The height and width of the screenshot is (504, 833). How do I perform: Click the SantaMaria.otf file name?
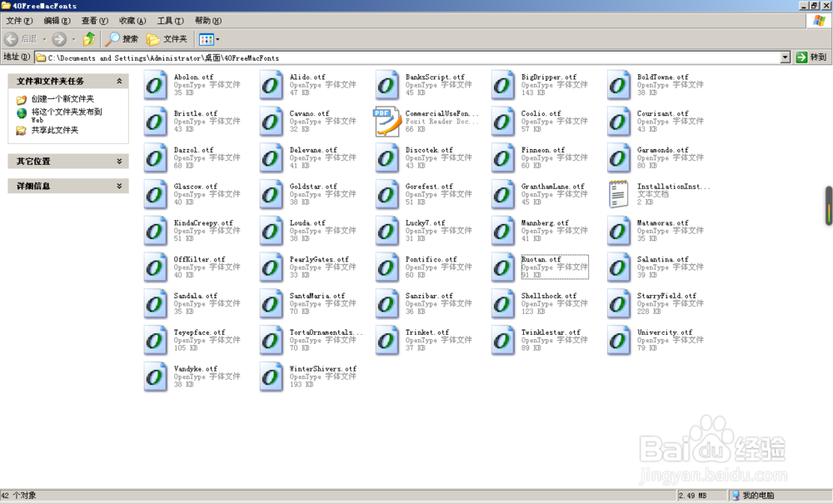[317, 296]
